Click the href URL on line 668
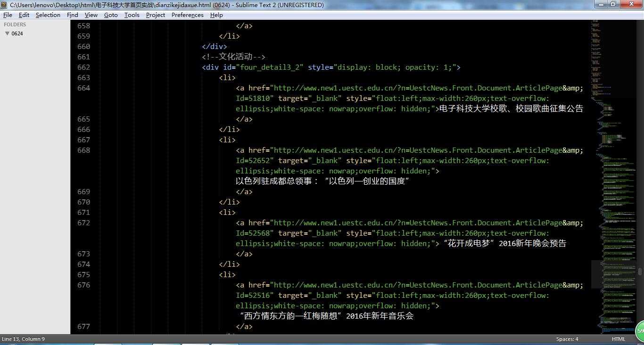Viewport: 644px width, 345px height. 427,150
